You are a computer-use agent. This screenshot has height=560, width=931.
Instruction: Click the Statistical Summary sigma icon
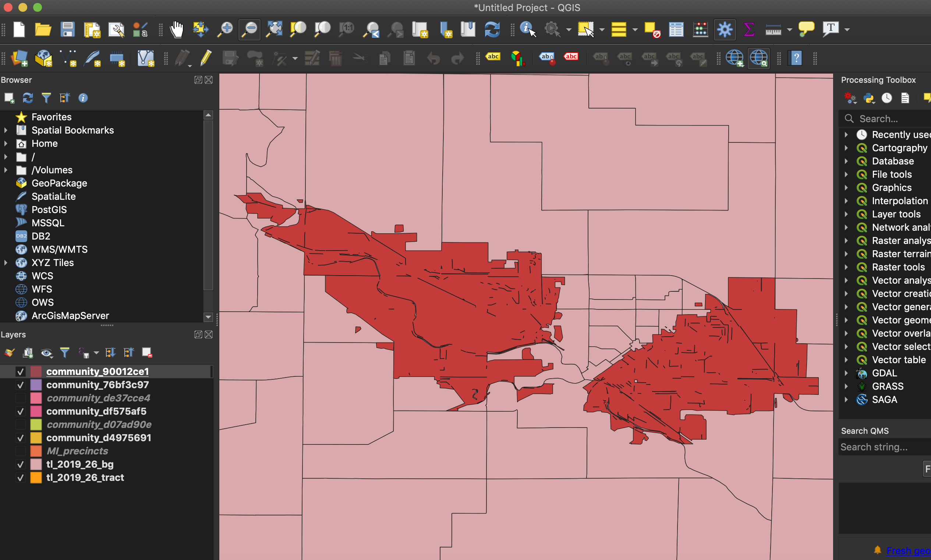[749, 29]
